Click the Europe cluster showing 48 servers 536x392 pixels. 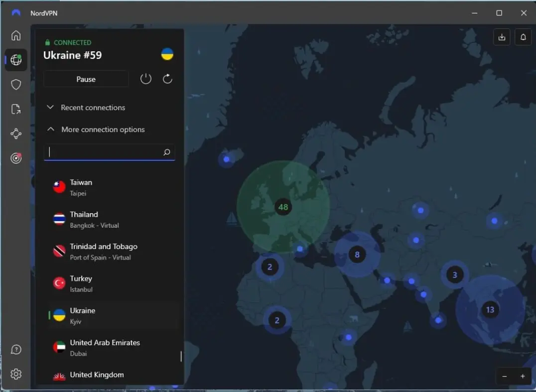tap(283, 207)
